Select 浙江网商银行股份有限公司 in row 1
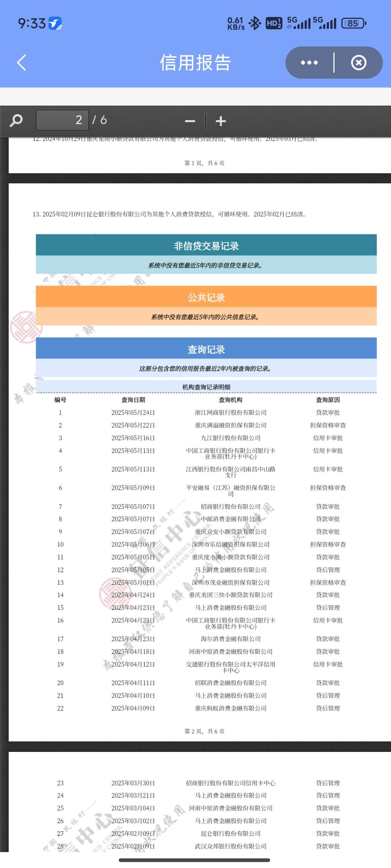This screenshot has height=868, width=391. [231, 413]
